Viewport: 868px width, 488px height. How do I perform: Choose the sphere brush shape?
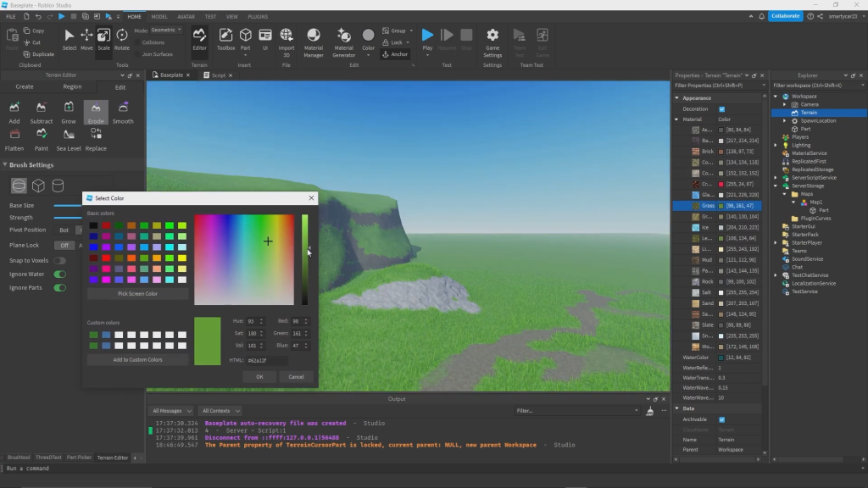19,186
